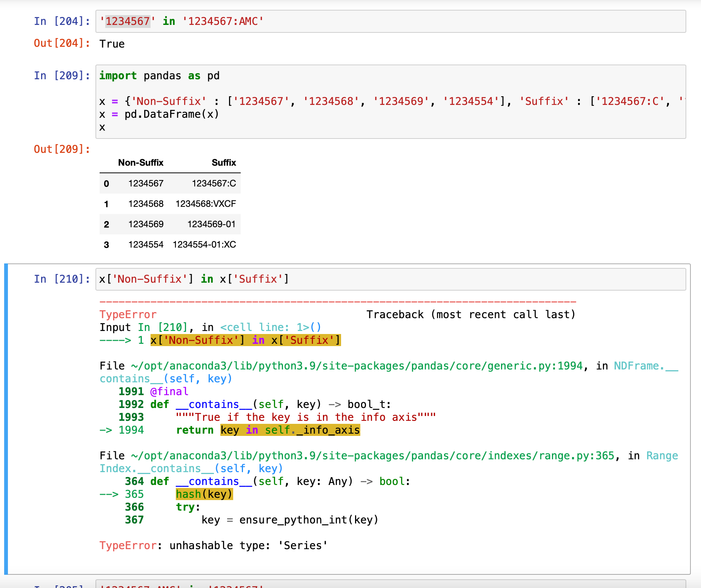Click '<cell line: 1>()' in traceback
701x588 pixels.
click(271, 327)
